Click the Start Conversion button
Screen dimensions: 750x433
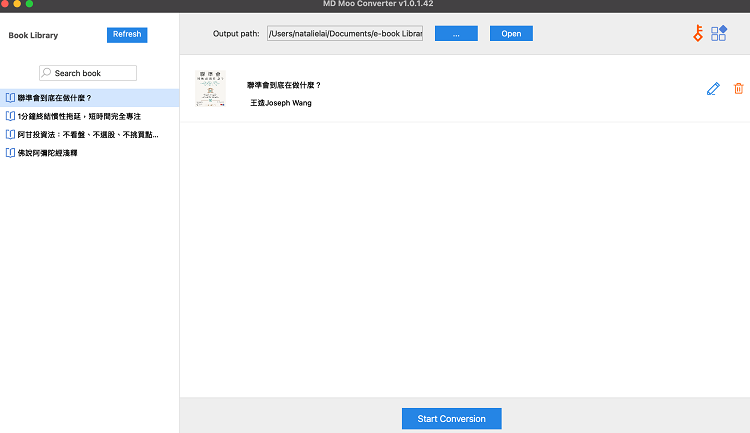[x=451, y=419]
